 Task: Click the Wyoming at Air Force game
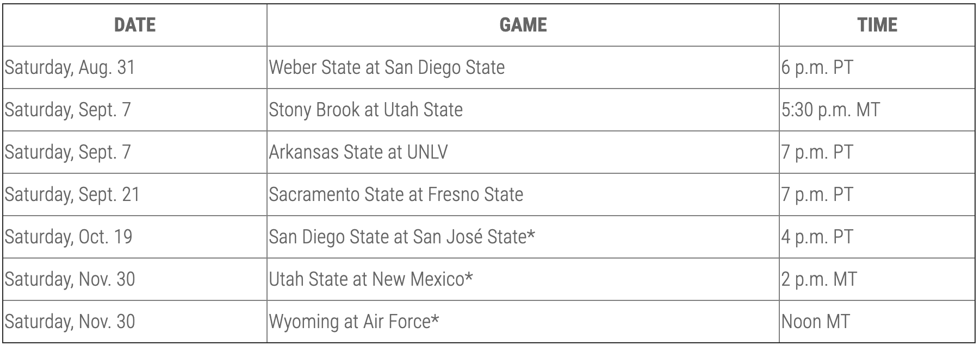[354, 322]
